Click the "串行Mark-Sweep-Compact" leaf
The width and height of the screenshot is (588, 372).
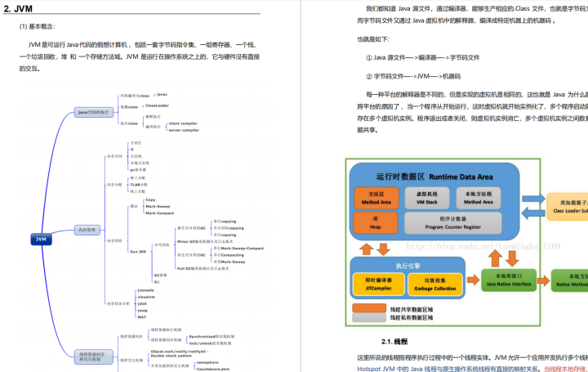[x=238, y=248]
